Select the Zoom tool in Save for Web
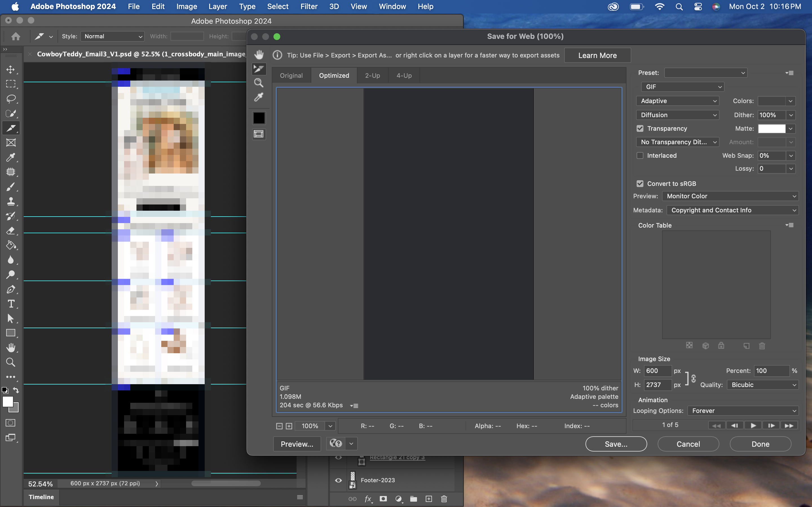Image resolution: width=812 pixels, height=507 pixels. pos(259,83)
